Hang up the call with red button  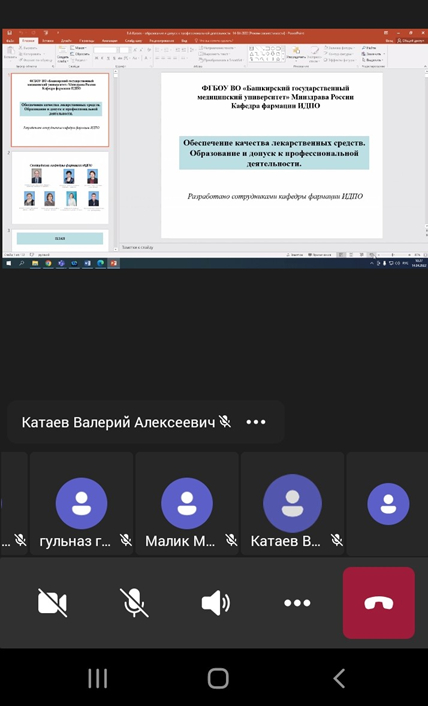click(x=378, y=602)
